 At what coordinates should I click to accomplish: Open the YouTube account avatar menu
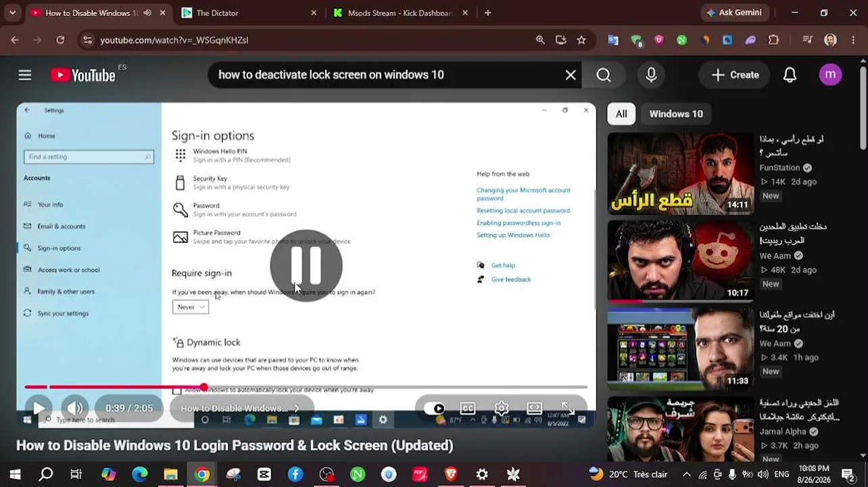click(x=830, y=75)
